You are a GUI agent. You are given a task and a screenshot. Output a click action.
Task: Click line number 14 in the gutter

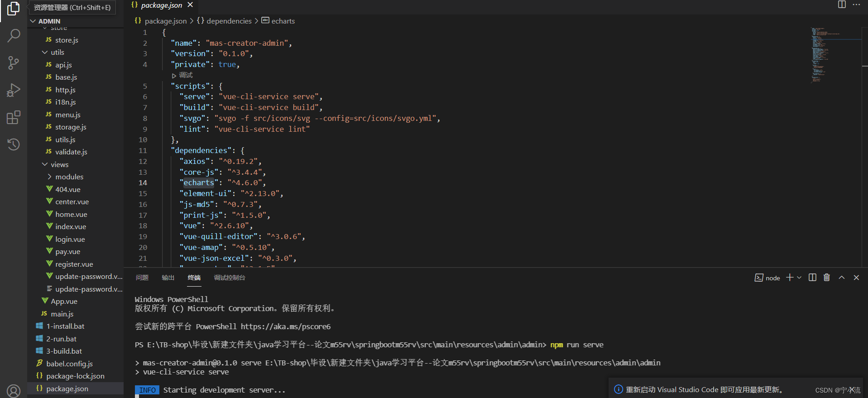143,183
